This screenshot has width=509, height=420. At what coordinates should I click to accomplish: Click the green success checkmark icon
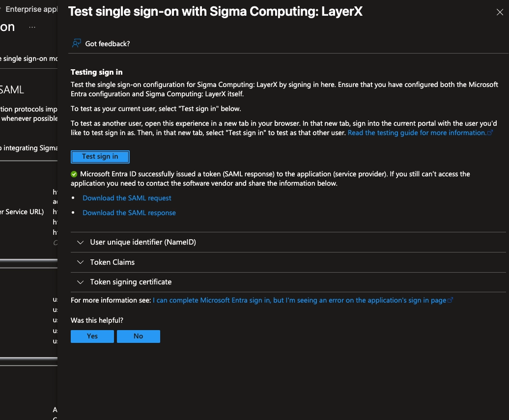point(74,174)
